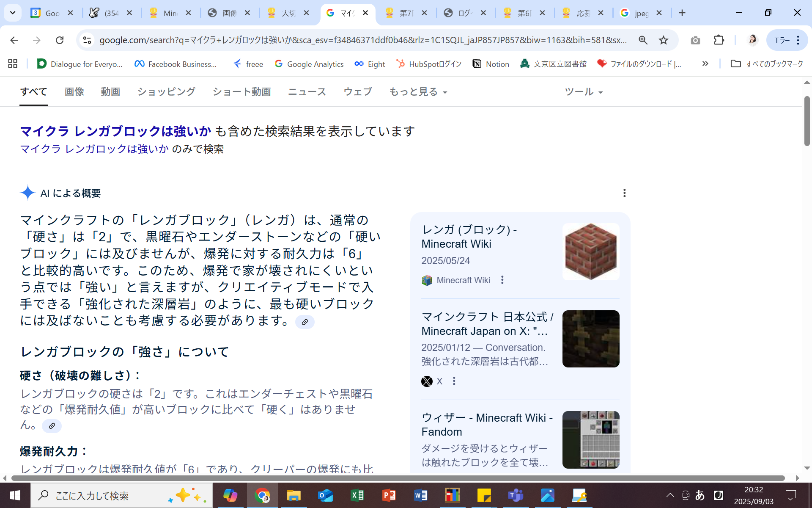Open the Chrome profile avatar

(x=753, y=40)
